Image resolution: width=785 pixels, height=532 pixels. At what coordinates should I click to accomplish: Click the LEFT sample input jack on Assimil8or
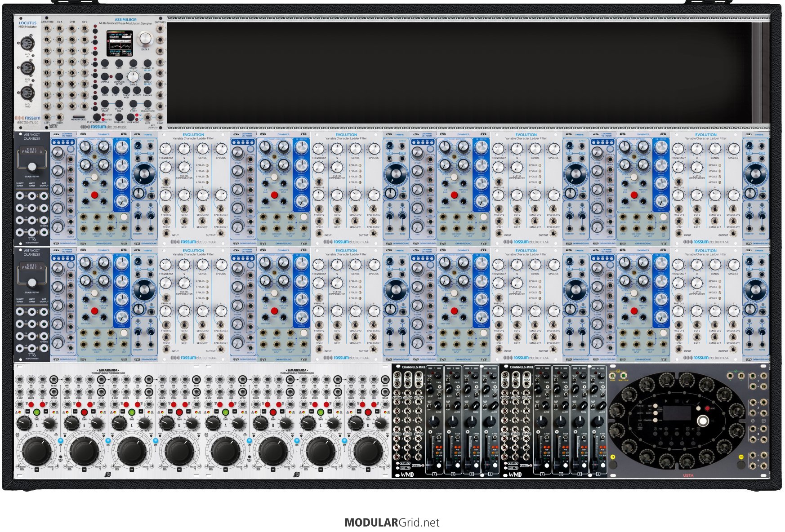[x=47, y=117]
